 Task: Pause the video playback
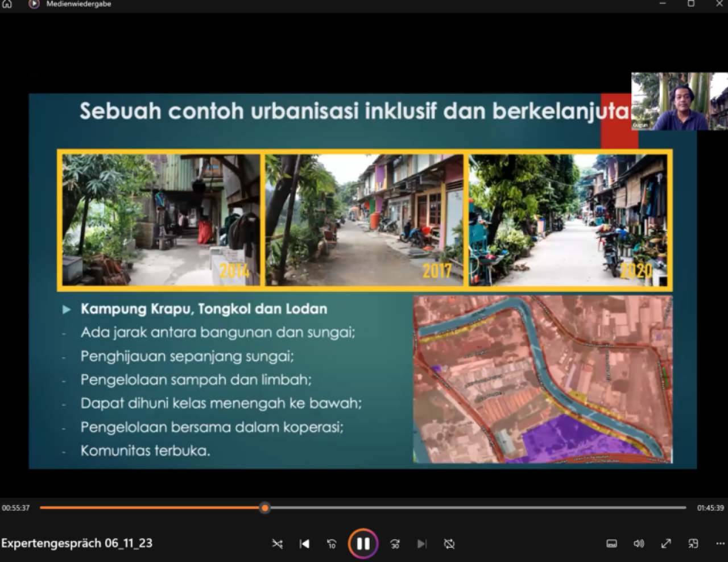click(x=363, y=544)
